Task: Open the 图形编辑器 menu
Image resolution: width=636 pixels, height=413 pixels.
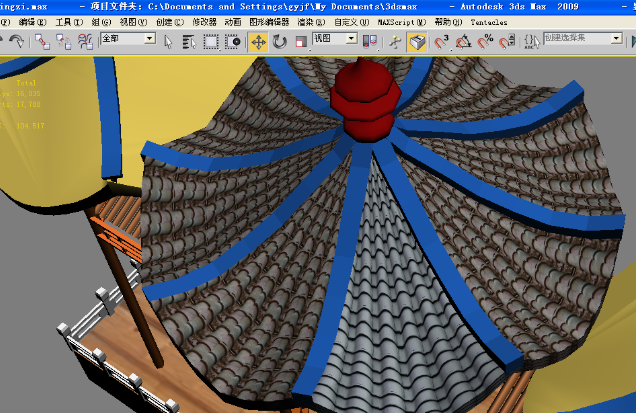Action: [269, 22]
